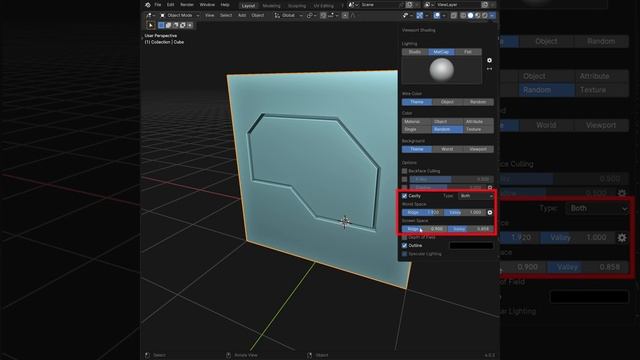This screenshot has height=360, width=640.
Task: Open the viewport shading options dropdown arrow
Action: click(492, 16)
